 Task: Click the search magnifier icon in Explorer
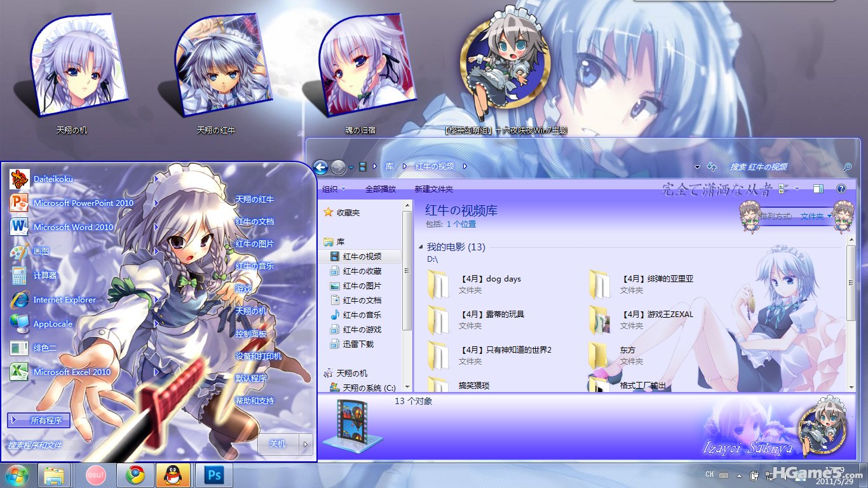point(847,167)
